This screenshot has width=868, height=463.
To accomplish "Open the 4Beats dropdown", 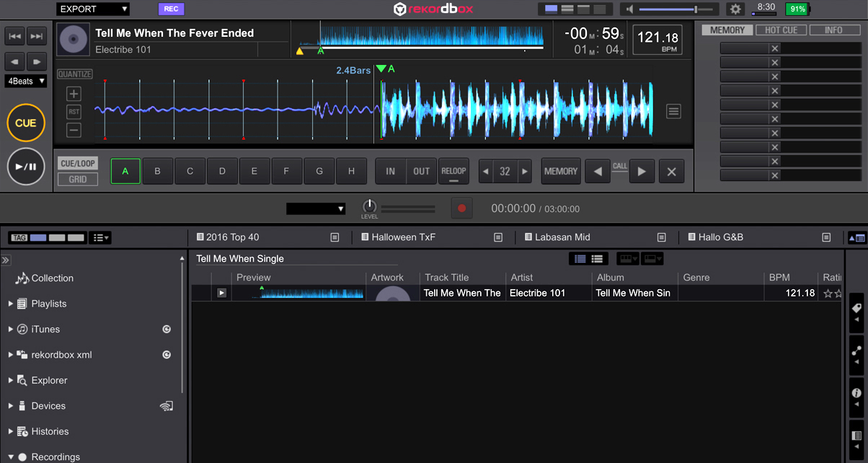I will (26, 81).
